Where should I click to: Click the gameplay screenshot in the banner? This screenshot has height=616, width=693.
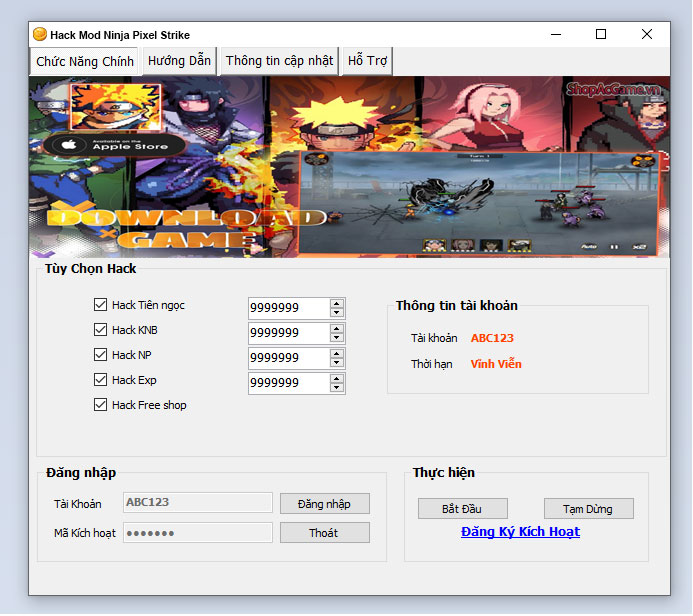[x=479, y=203]
